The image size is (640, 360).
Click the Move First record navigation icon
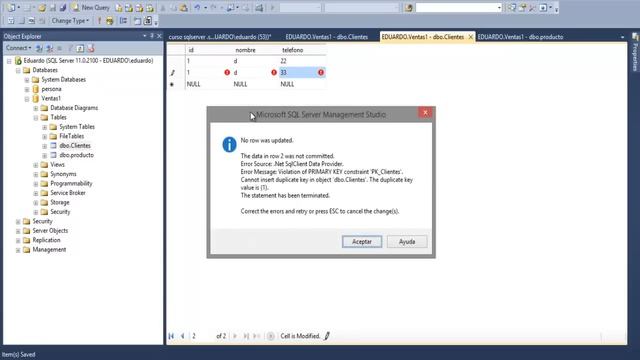point(171,336)
